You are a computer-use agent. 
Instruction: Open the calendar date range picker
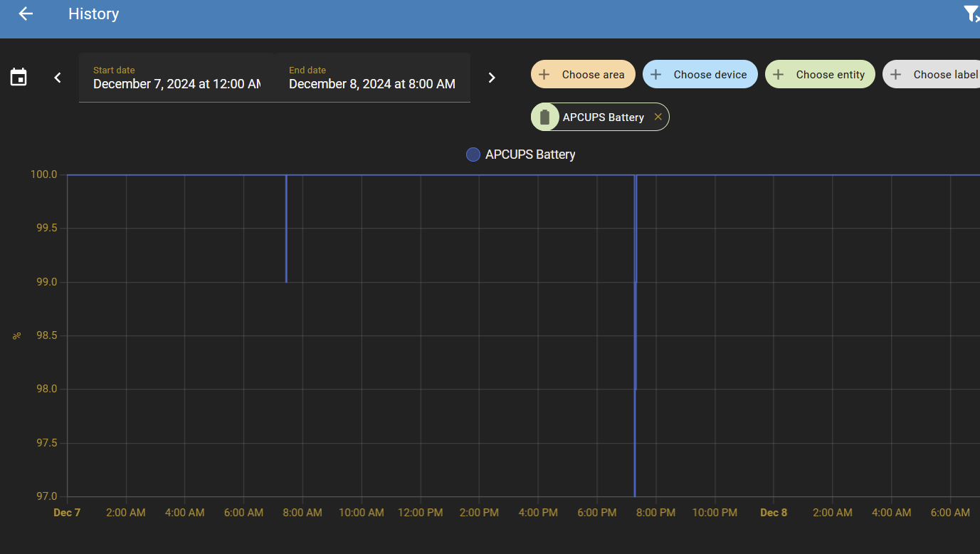coord(19,78)
